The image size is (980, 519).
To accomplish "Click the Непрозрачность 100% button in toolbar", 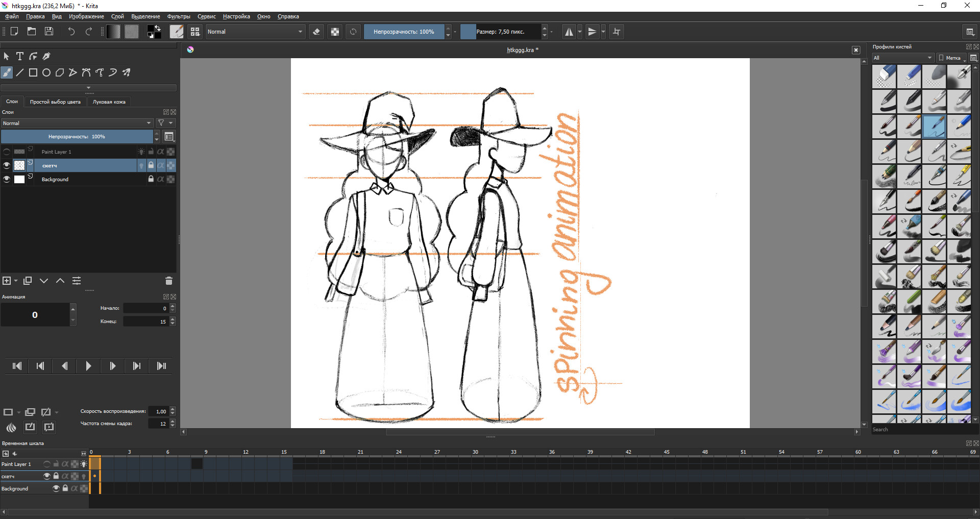I will tap(404, 32).
